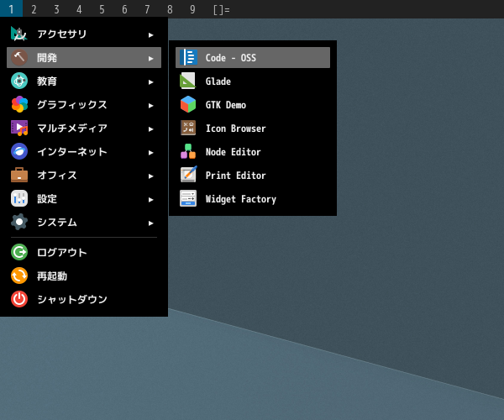This screenshot has width=504, height=420.
Task: Open the Glade application icon
Action: point(188,81)
